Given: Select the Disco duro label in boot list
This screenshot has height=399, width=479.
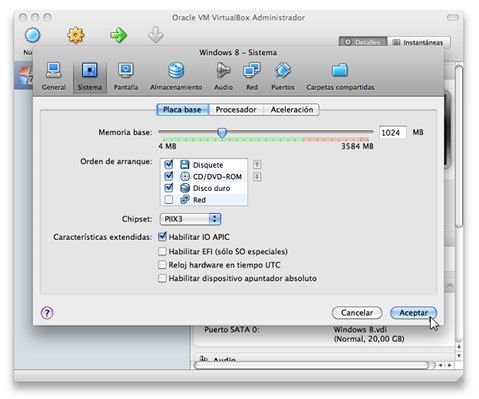Looking at the screenshot, I should [x=211, y=188].
